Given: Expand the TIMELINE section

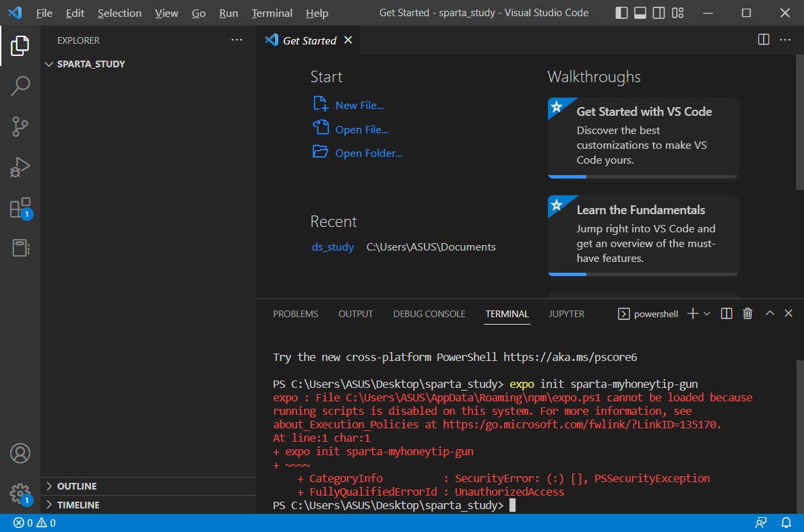Looking at the screenshot, I should click(x=148, y=505).
